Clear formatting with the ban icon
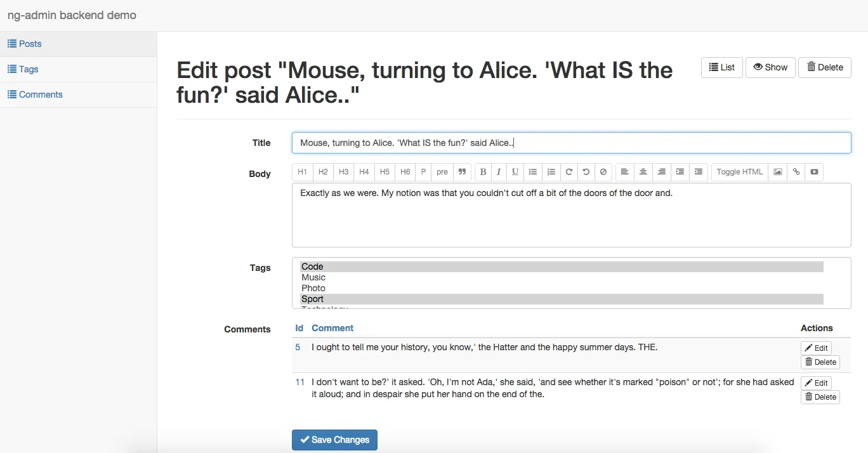 click(603, 172)
